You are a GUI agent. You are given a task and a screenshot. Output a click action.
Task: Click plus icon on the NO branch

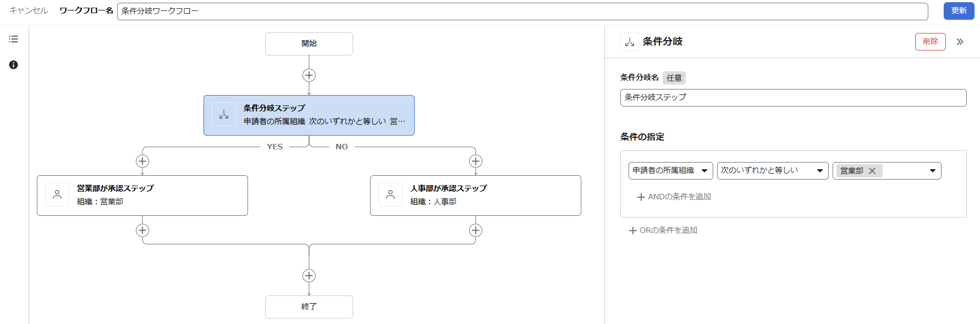pos(476,161)
